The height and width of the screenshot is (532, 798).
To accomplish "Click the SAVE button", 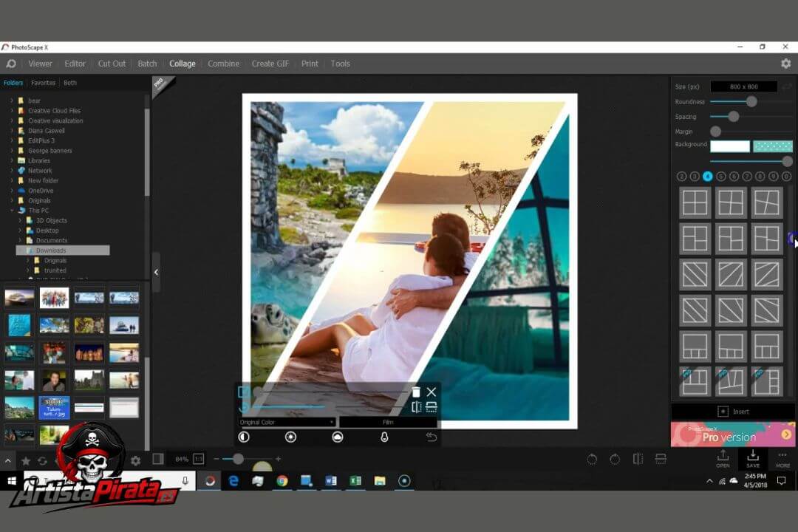I will (753, 458).
